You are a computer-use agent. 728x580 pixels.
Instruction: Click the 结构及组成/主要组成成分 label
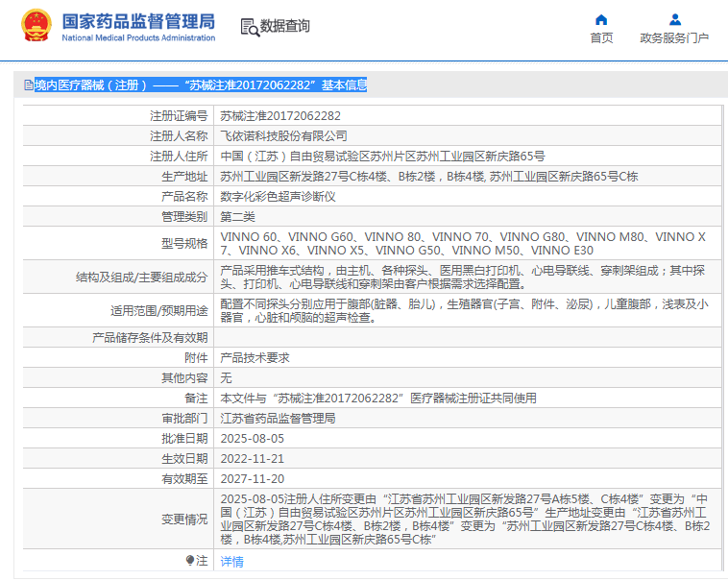pos(141,278)
